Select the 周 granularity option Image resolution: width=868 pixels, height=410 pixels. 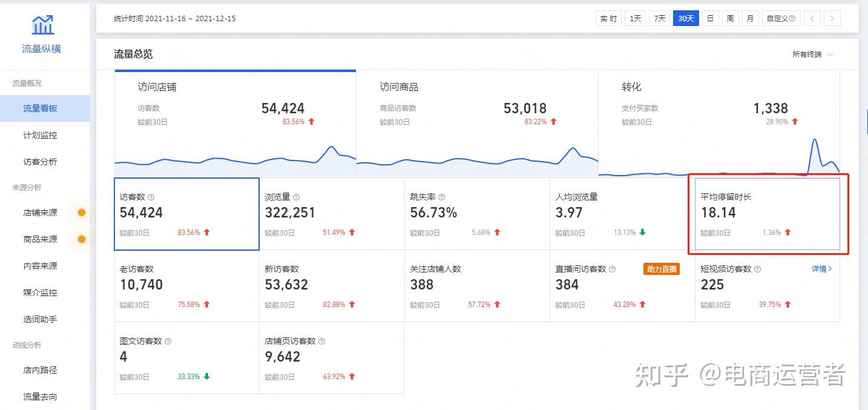tap(730, 19)
